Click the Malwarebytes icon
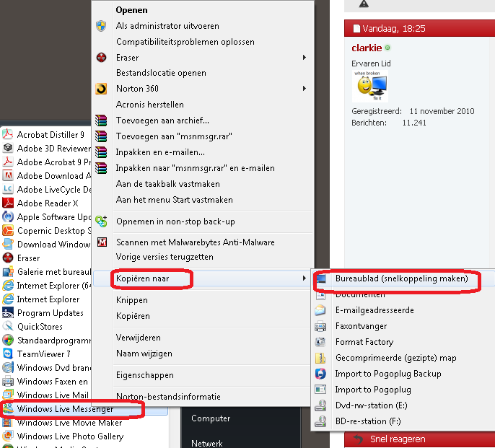 coord(102,242)
